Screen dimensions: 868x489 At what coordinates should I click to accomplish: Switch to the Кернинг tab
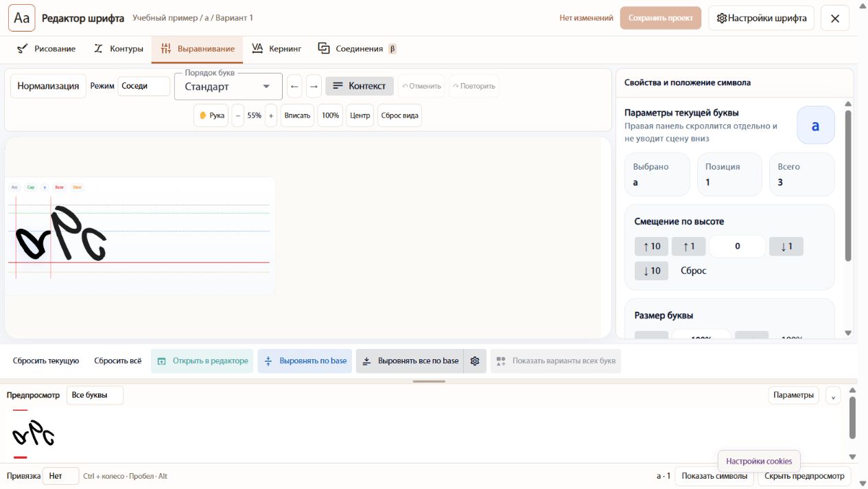tap(277, 49)
